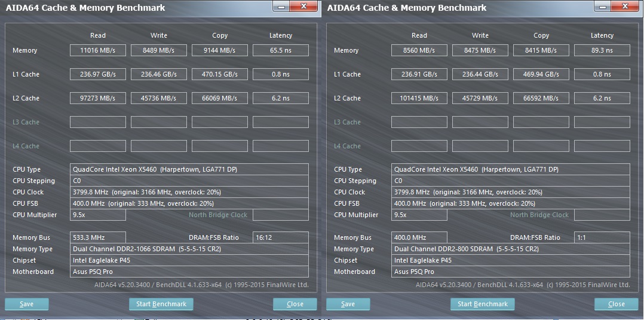Click Save in the left benchmark window
644x320 pixels.
pyautogui.click(x=27, y=304)
